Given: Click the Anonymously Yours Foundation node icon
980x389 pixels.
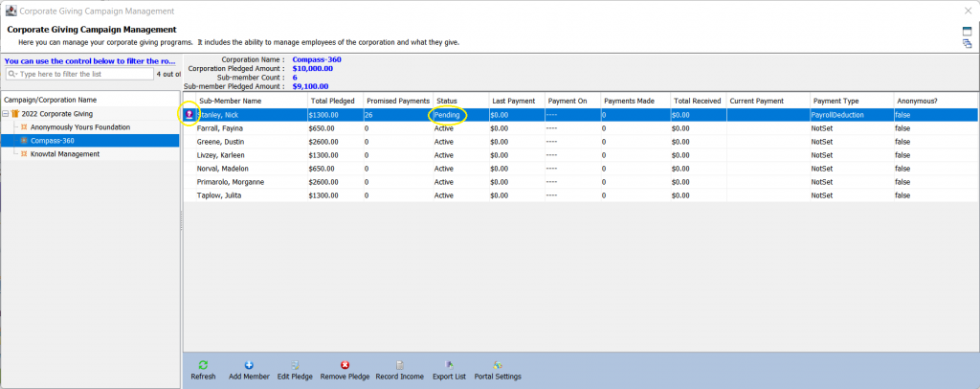Looking at the screenshot, I should coord(24,127).
